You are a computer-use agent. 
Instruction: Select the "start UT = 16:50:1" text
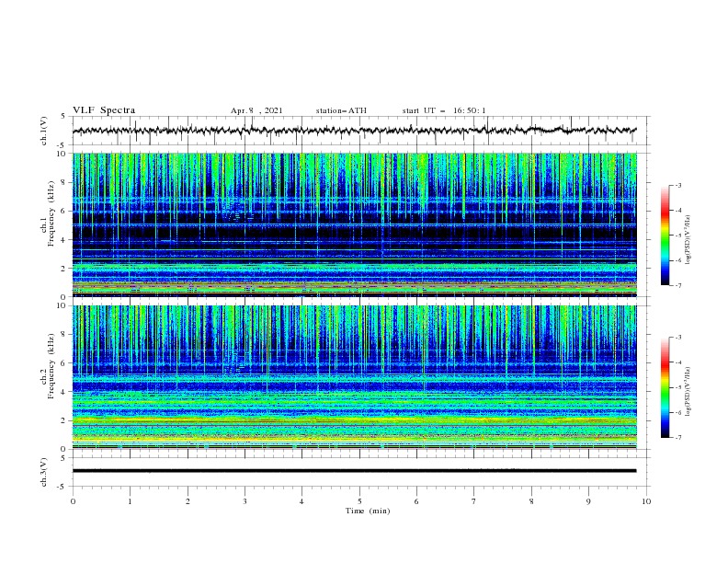point(444,110)
